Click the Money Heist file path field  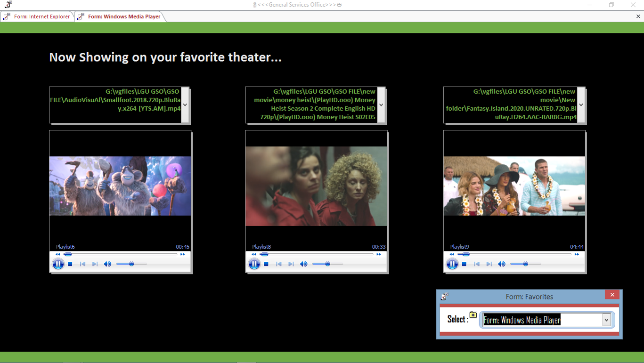pos(311,105)
